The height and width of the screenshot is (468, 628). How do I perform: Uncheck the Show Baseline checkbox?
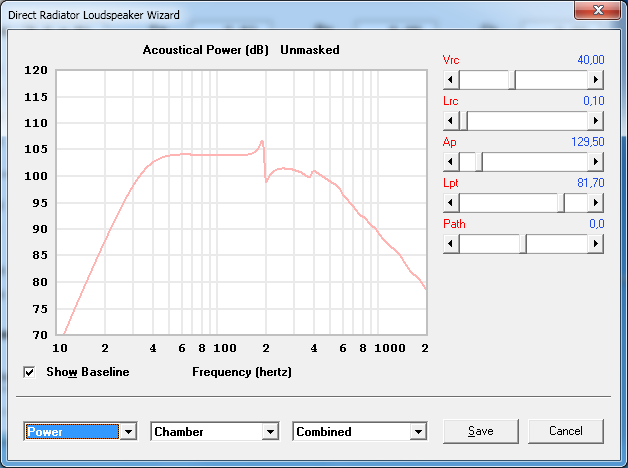(x=29, y=372)
